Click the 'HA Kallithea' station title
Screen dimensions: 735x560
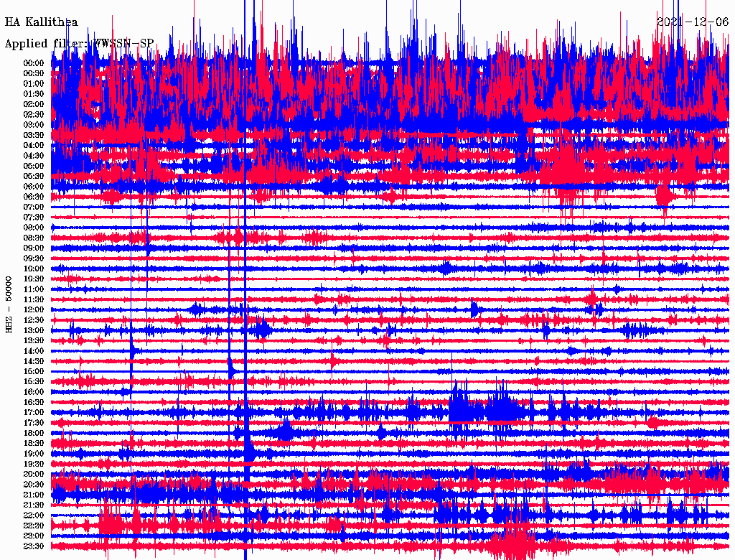[41, 22]
